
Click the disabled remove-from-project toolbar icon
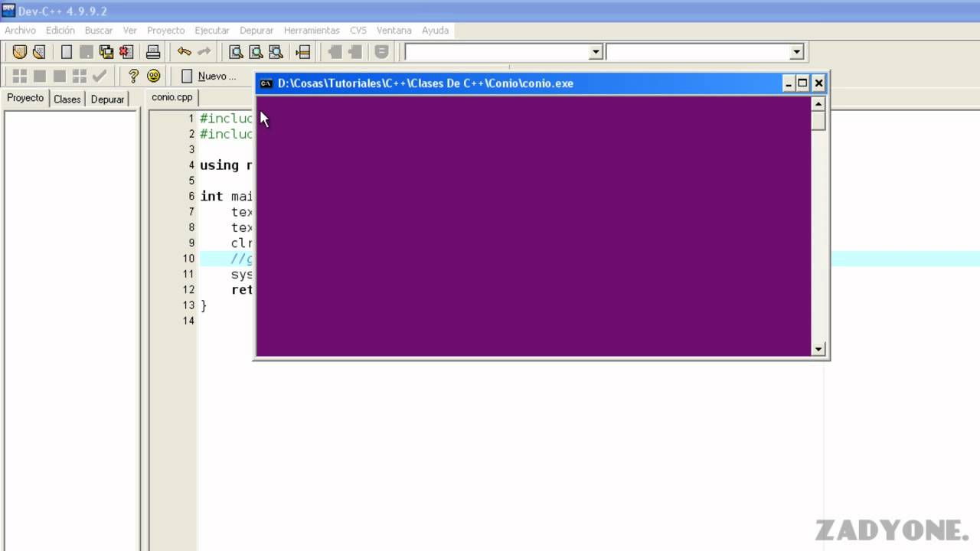click(354, 52)
